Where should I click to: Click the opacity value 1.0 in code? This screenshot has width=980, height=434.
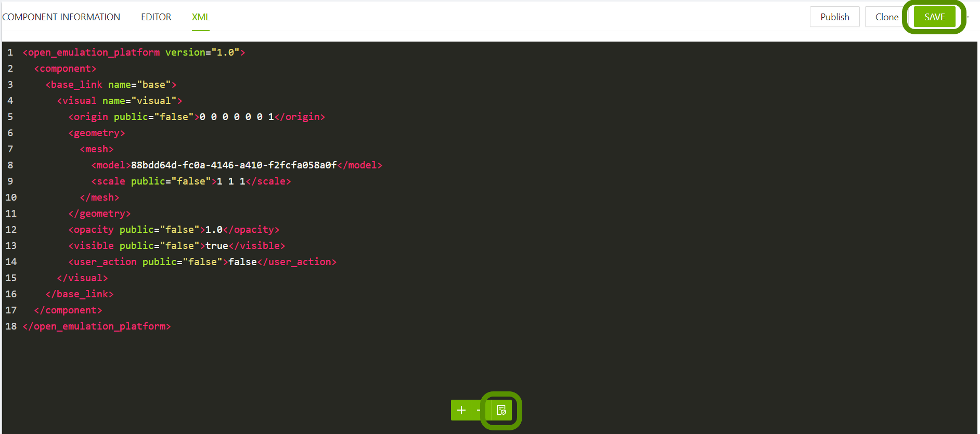(x=214, y=230)
